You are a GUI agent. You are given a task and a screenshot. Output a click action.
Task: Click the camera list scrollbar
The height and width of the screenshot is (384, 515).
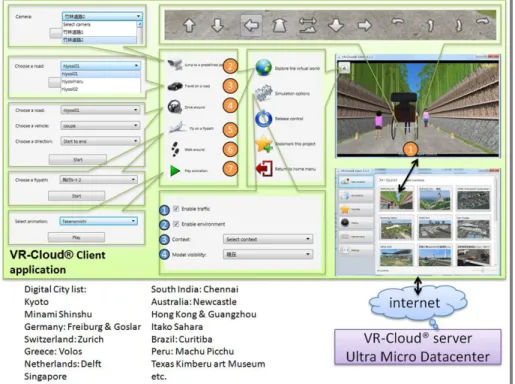click(x=140, y=32)
